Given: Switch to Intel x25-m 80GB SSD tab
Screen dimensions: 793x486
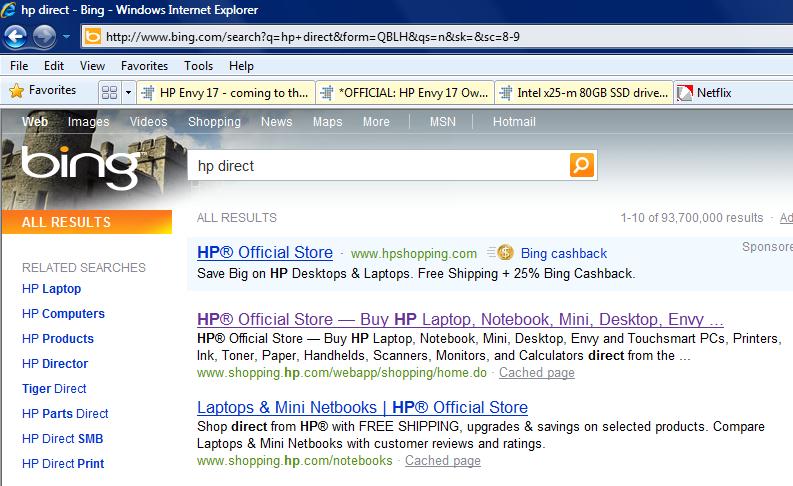Looking at the screenshot, I should click(584, 93).
